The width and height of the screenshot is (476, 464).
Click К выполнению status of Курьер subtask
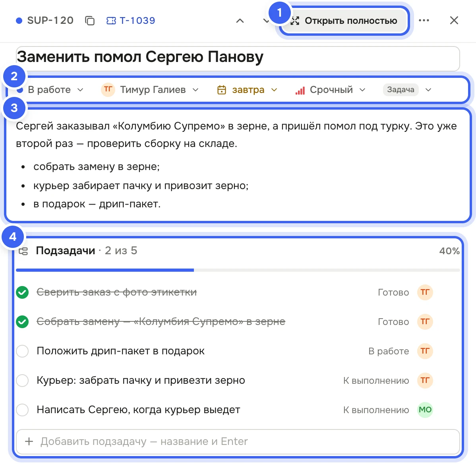[376, 381]
